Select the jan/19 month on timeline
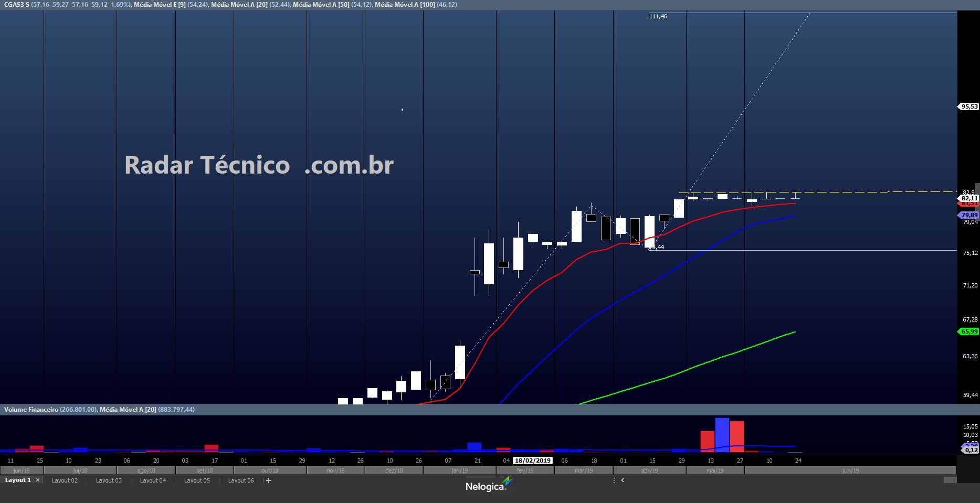The width and height of the screenshot is (980, 503). pos(459,470)
